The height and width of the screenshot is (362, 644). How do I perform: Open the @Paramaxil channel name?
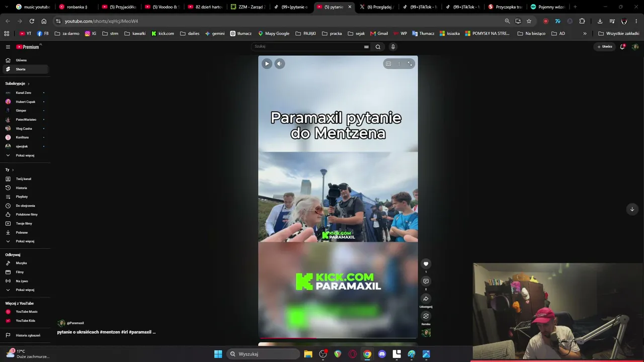pyautogui.click(x=75, y=323)
